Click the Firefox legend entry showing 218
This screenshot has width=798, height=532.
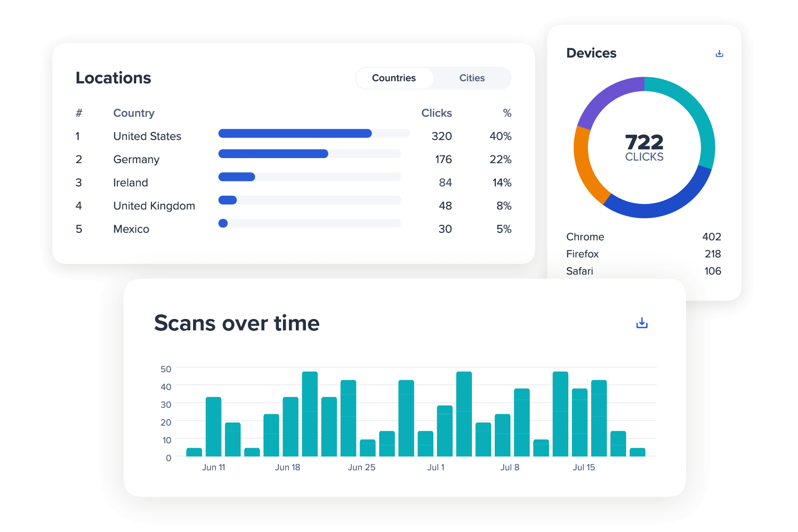pos(582,253)
